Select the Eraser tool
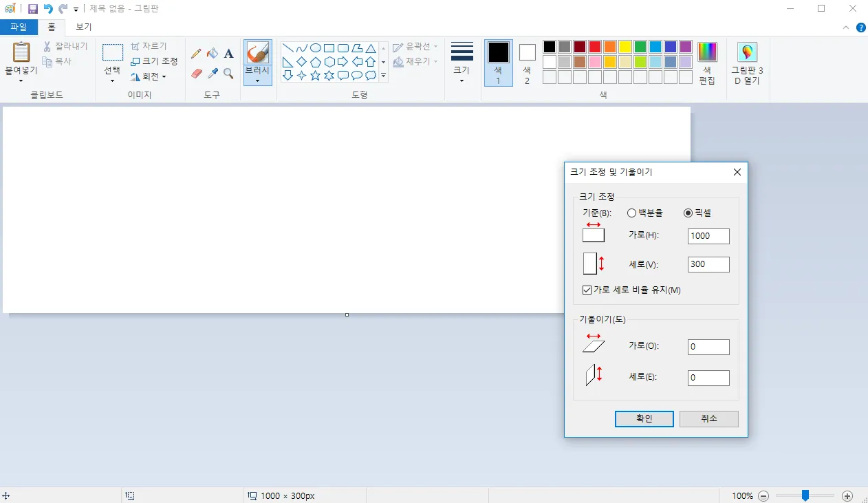Image resolution: width=868 pixels, height=503 pixels. point(197,74)
